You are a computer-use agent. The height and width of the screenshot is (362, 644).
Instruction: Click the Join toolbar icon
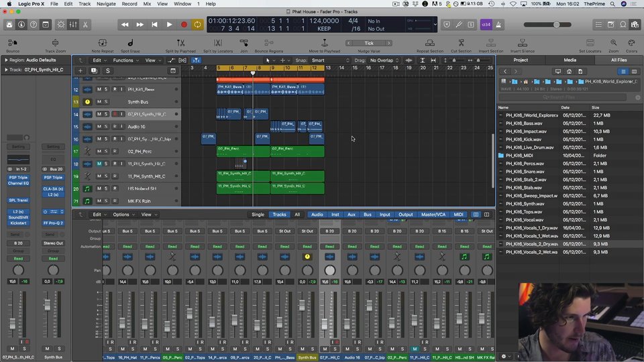pyautogui.click(x=244, y=43)
